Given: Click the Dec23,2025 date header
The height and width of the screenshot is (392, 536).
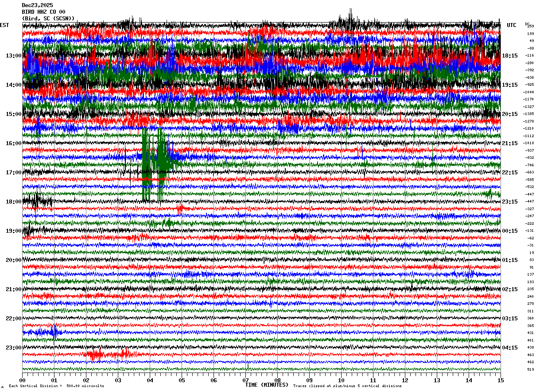Looking at the screenshot, I should point(37,5).
